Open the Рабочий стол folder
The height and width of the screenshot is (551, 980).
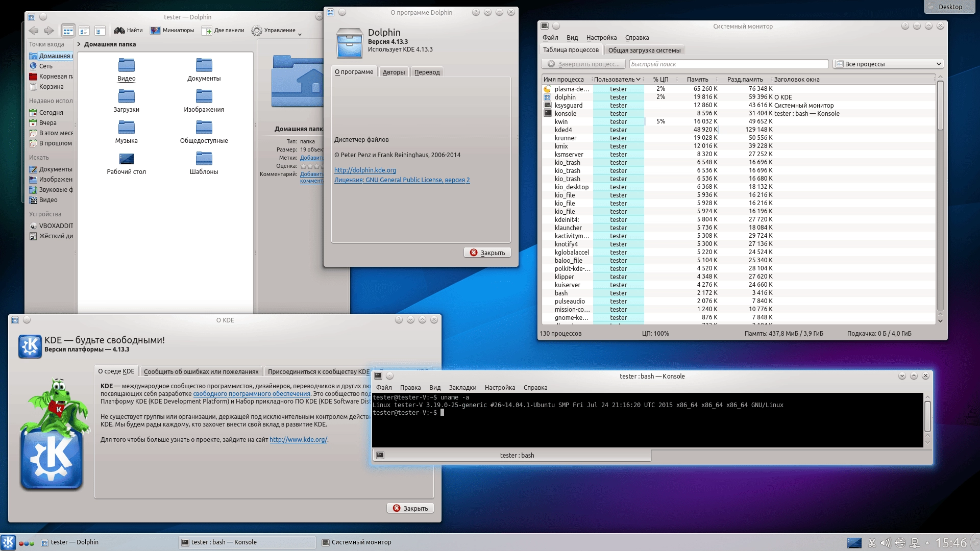[x=126, y=163]
